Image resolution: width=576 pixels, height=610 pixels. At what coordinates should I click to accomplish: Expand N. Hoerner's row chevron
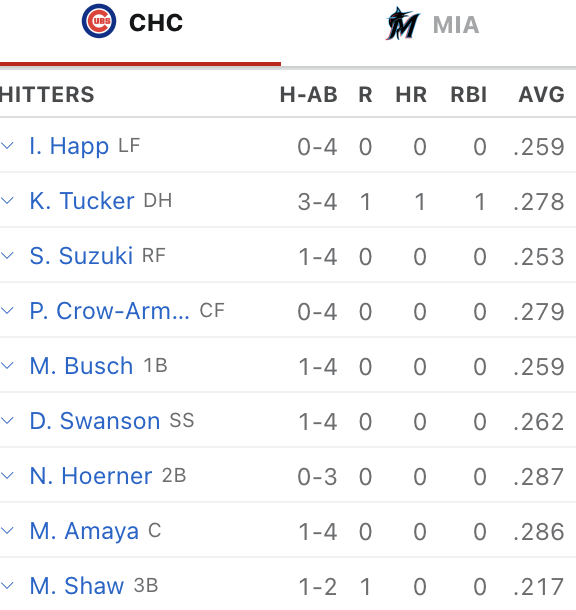[7, 475]
